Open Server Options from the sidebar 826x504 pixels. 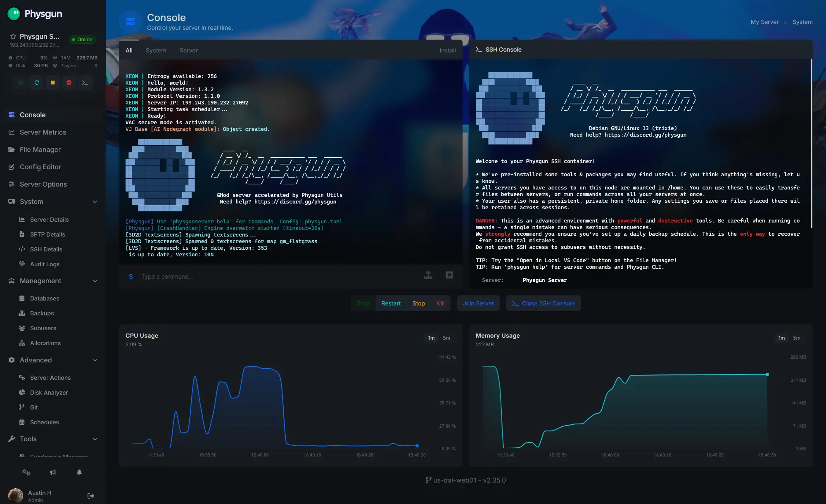pyautogui.click(x=53, y=184)
